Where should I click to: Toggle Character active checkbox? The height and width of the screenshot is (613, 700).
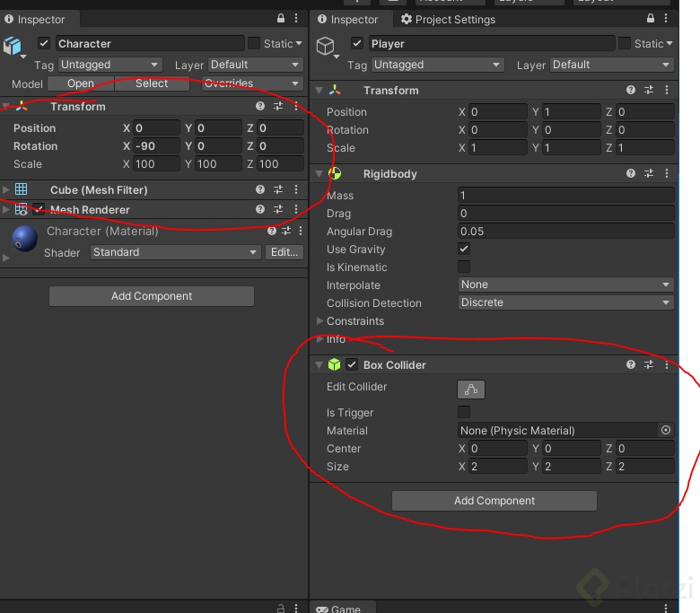[44, 43]
